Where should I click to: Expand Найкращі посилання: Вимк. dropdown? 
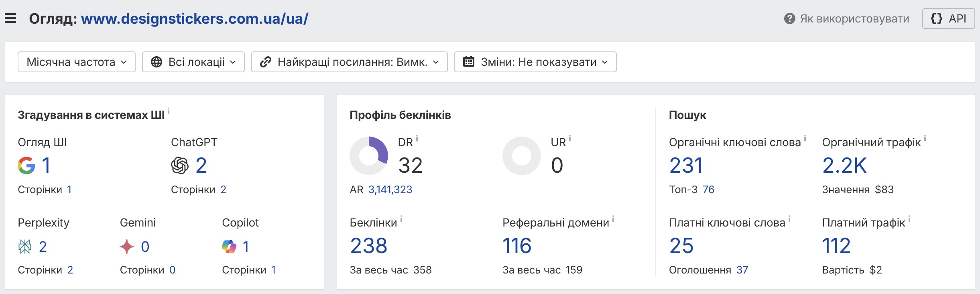349,62
